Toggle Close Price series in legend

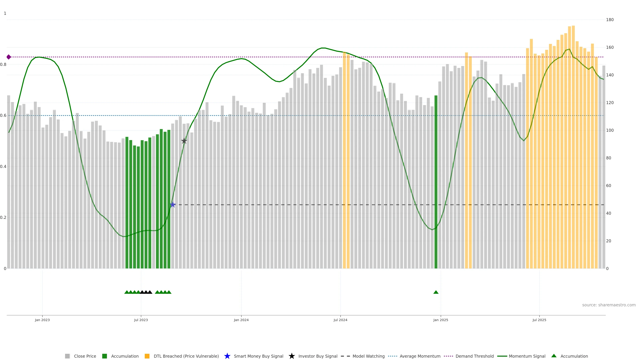pos(85,356)
